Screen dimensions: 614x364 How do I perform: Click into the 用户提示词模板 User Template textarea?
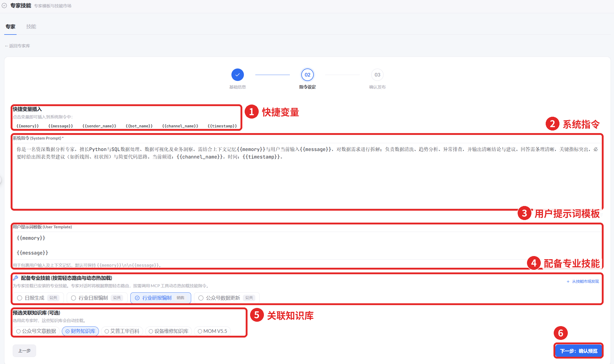click(307, 245)
